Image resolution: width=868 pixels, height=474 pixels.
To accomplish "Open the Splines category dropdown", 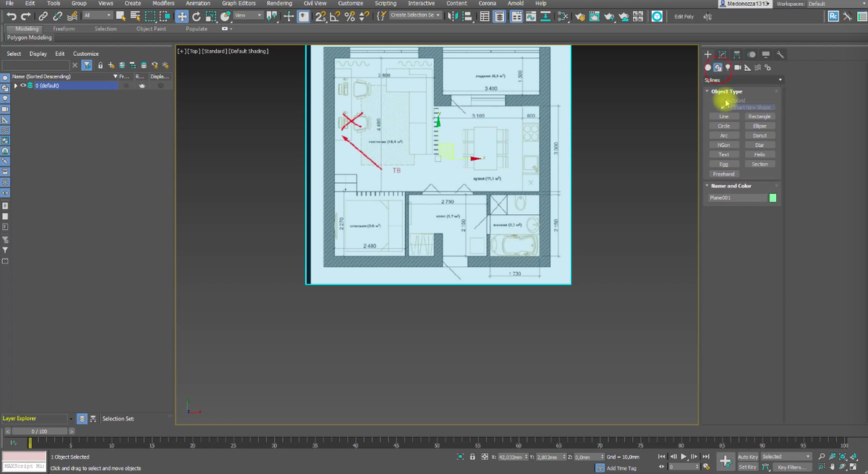I will (744, 80).
